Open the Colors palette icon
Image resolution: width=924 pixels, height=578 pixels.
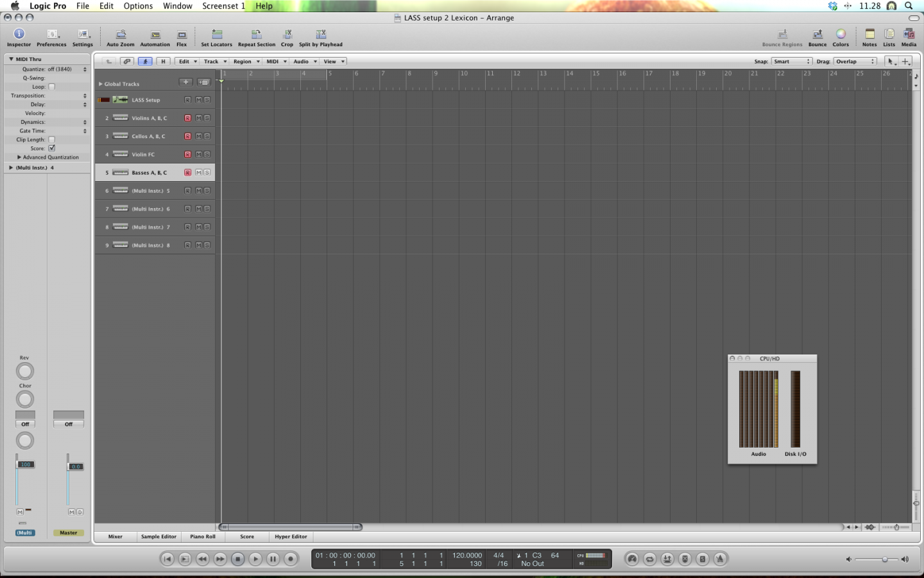coord(841,34)
